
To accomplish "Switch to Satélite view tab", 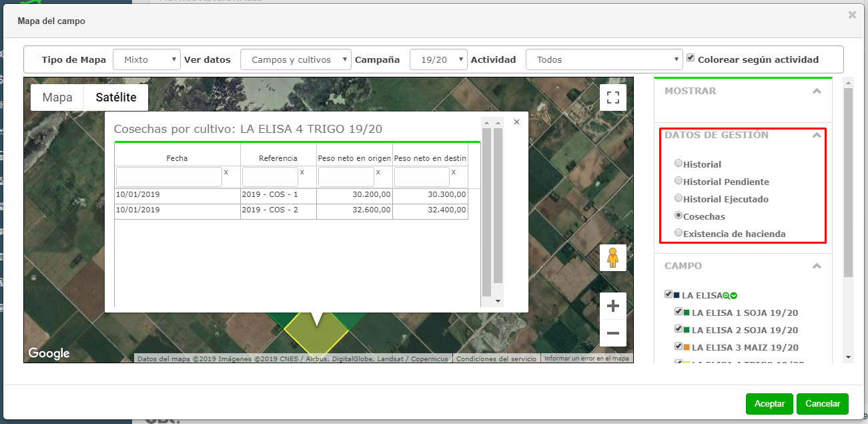I will pos(116,97).
